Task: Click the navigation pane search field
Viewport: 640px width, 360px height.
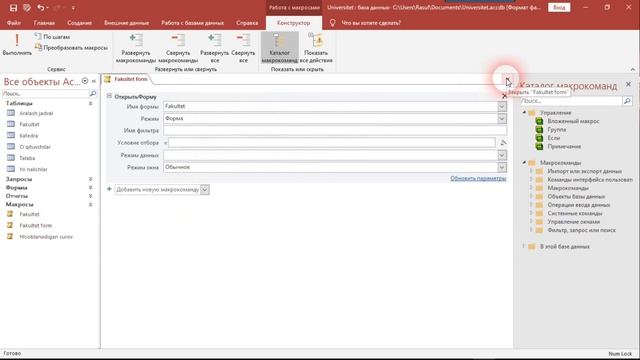Action: (46, 94)
